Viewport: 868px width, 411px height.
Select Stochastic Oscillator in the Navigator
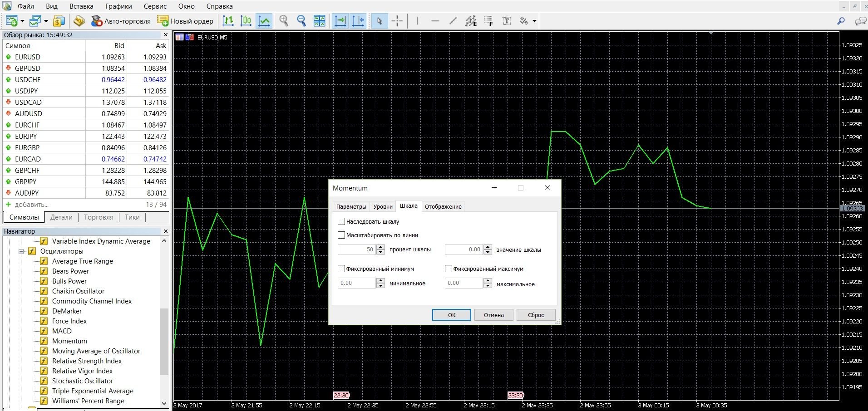pyautogui.click(x=83, y=381)
